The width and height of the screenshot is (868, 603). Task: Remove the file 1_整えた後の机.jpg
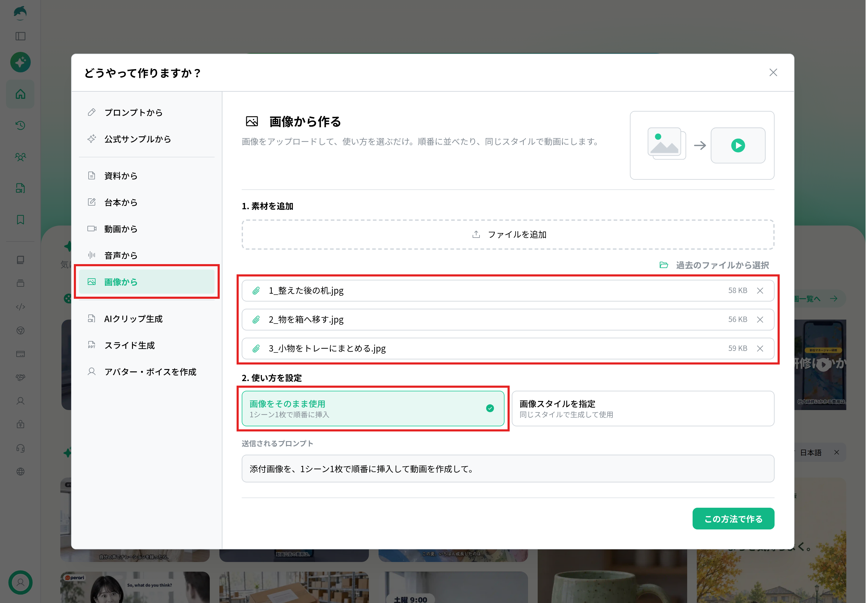[x=759, y=291]
